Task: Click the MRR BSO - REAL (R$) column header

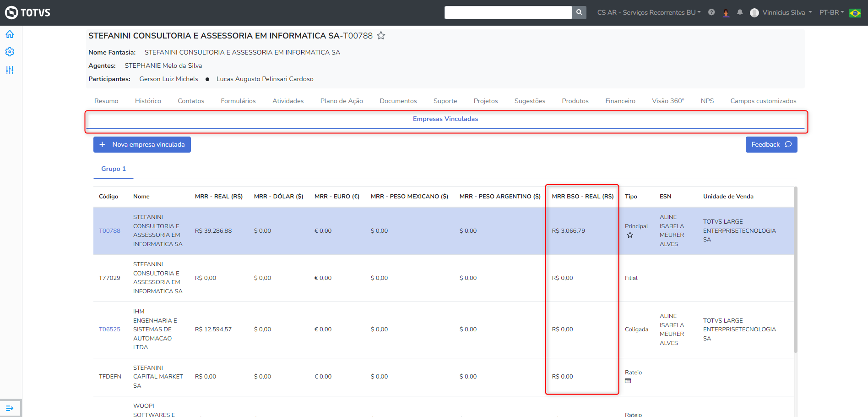Action: pyautogui.click(x=583, y=196)
